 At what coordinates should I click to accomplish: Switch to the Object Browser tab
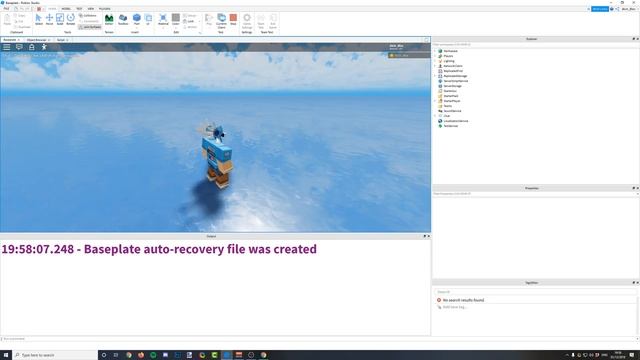pos(37,40)
